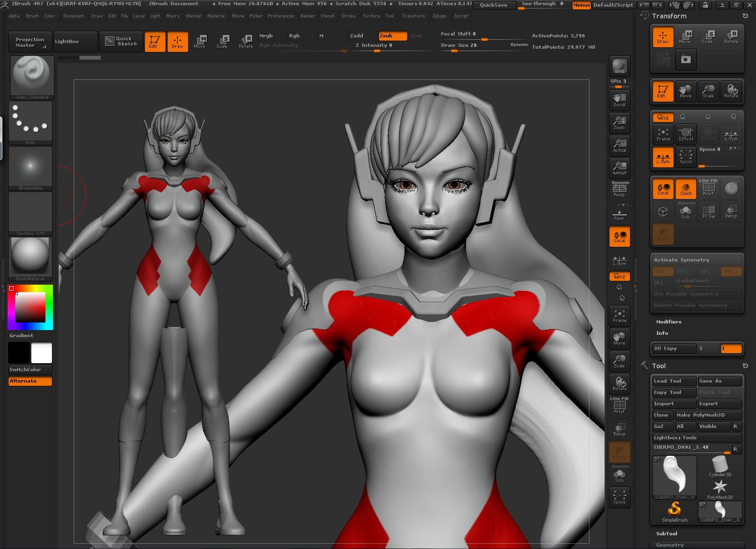Click the Quick Sketch button

tap(121, 42)
